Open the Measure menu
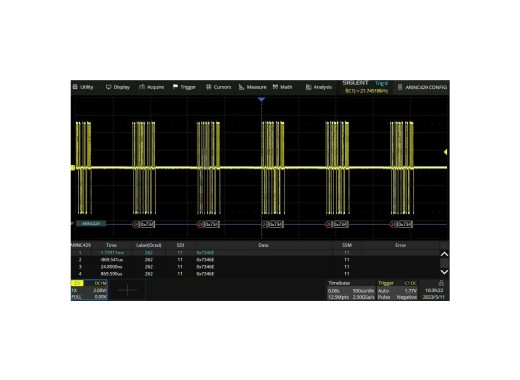This screenshot has width=520, height=380. (x=252, y=87)
